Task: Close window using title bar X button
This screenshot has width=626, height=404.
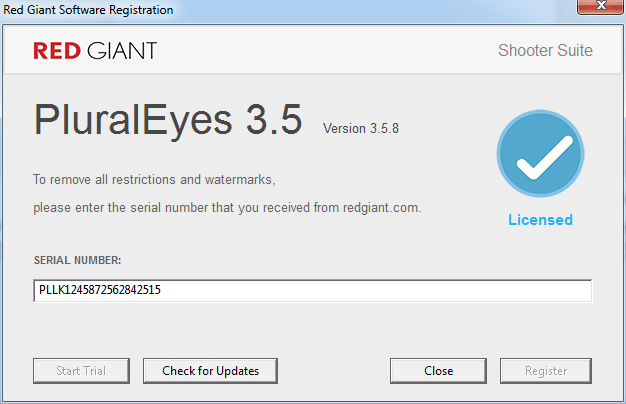Action: point(601,6)
